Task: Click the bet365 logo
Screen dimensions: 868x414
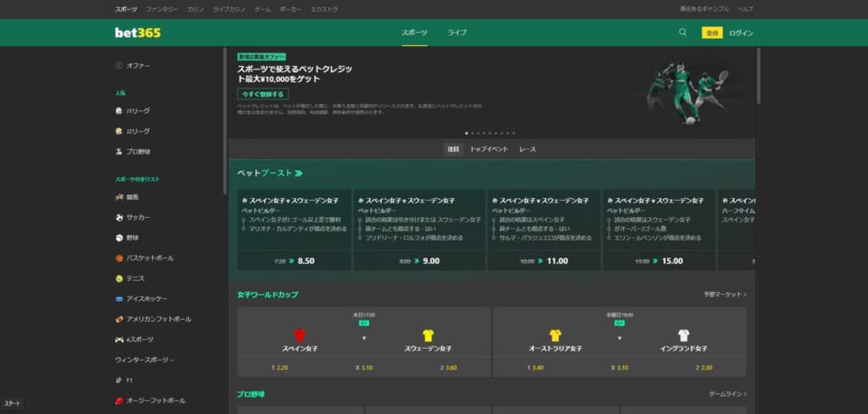Action: (x=137, y=33)
